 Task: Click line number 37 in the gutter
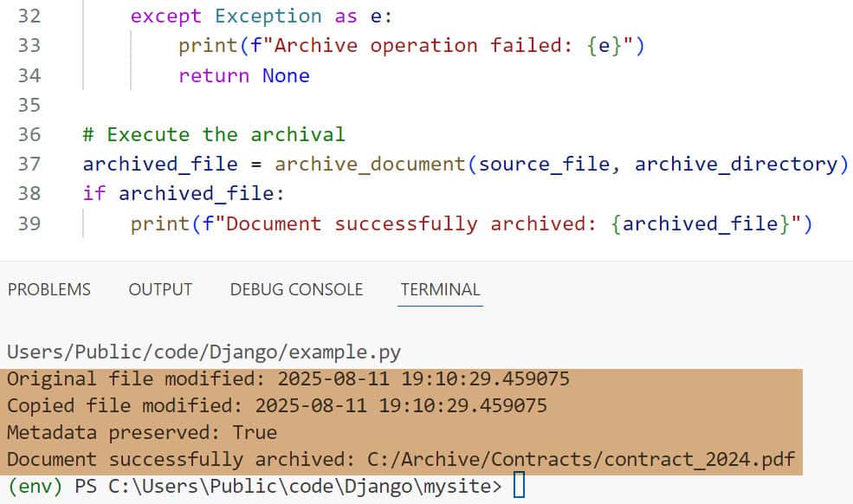click(29, 164)
